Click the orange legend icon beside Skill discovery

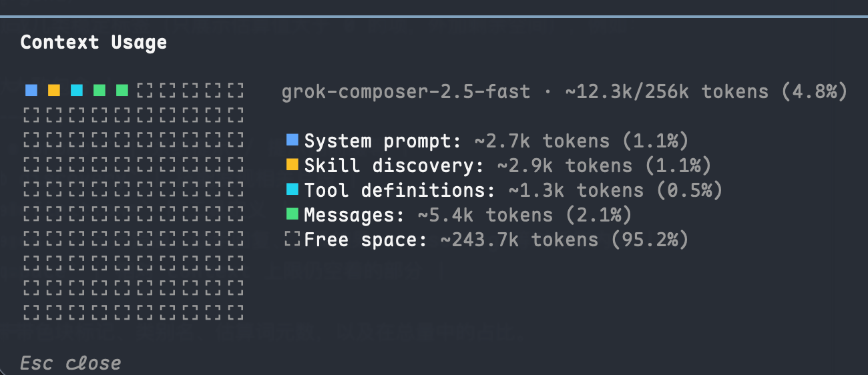[x=292, y=165]
